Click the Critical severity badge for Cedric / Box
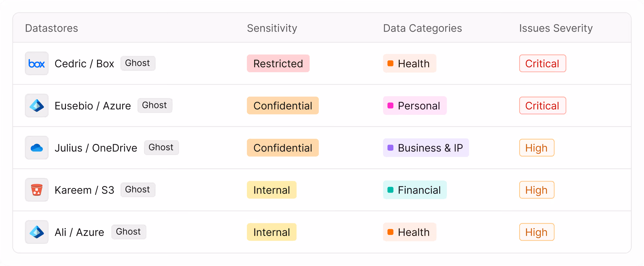The image size is (644, 266). point(542,64)
